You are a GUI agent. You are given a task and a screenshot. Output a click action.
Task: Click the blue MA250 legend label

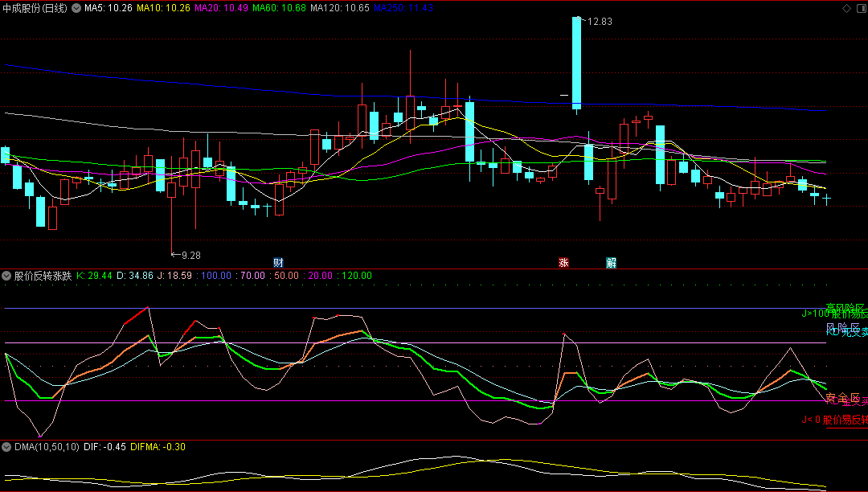pos(403,8)
